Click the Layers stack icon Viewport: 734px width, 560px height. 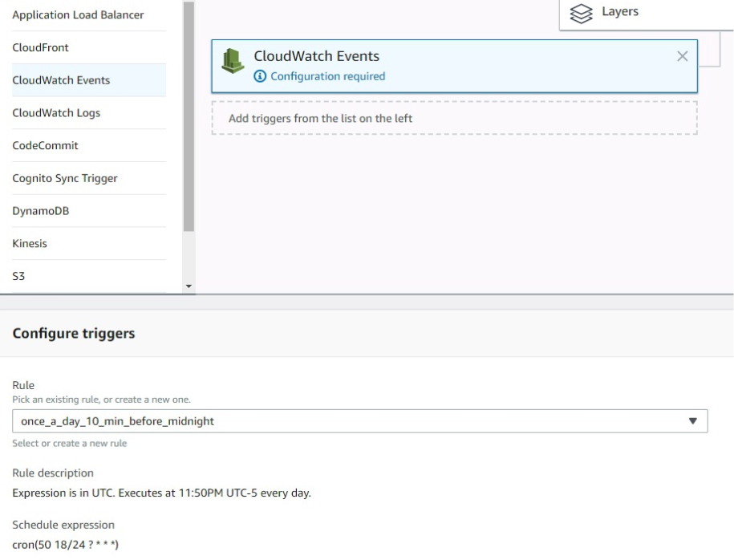pos(581,13)
